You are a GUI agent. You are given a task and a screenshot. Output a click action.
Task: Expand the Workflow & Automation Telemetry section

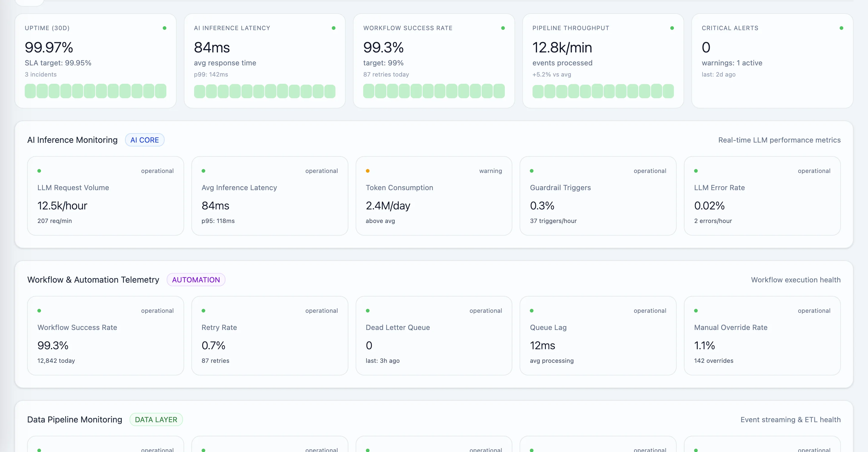pyautogui.click(x=93, y=280)
